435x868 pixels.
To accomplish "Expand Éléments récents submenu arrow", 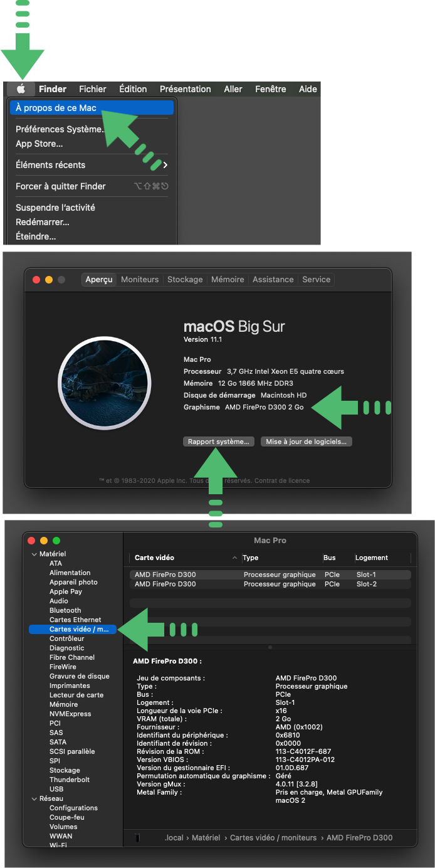I will pyautogui.click(x=165, y=165).
